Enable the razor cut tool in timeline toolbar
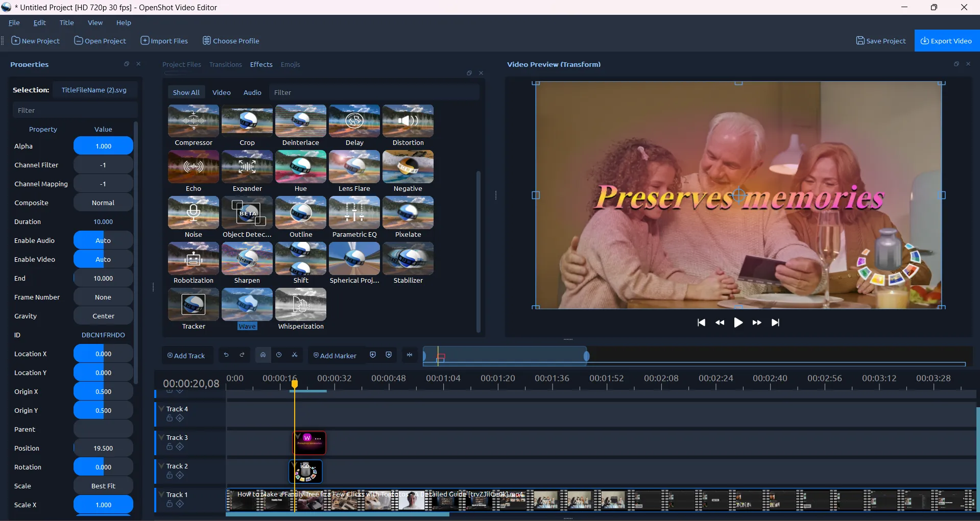980x521 pixels. (295, 355)
